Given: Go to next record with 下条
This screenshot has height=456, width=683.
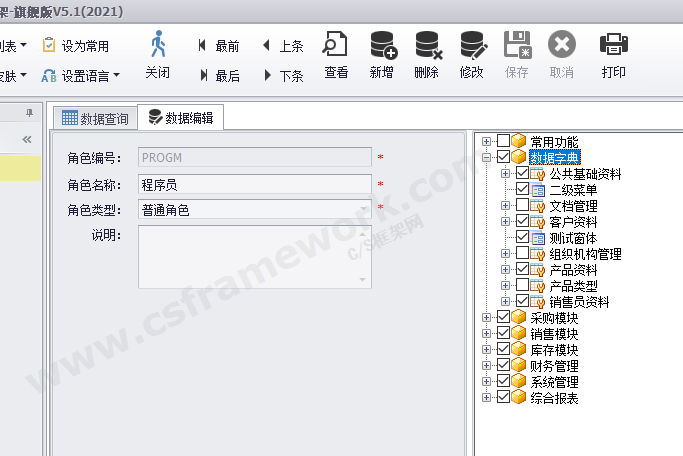Looking at the screenshot, I should pos(283,75).
